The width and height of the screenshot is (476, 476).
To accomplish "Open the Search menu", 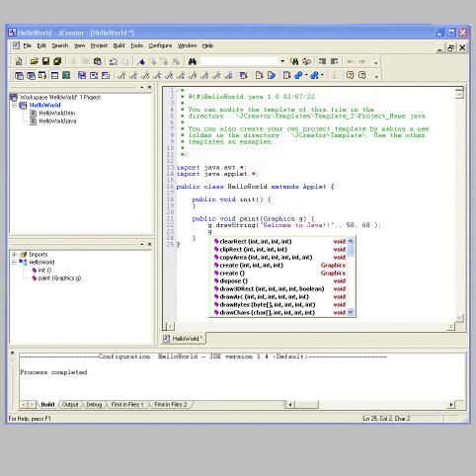I will coord(60,45).
